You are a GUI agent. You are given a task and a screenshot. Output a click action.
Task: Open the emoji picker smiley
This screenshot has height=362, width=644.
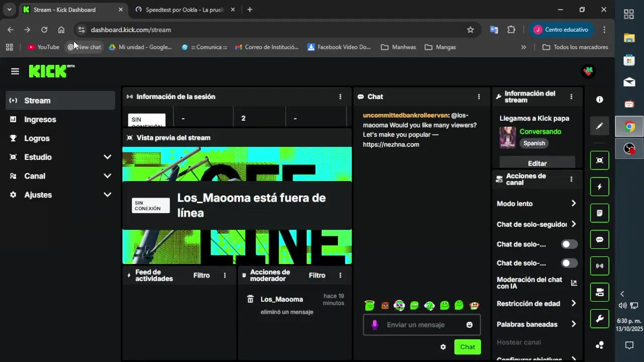tap(469, 325)
